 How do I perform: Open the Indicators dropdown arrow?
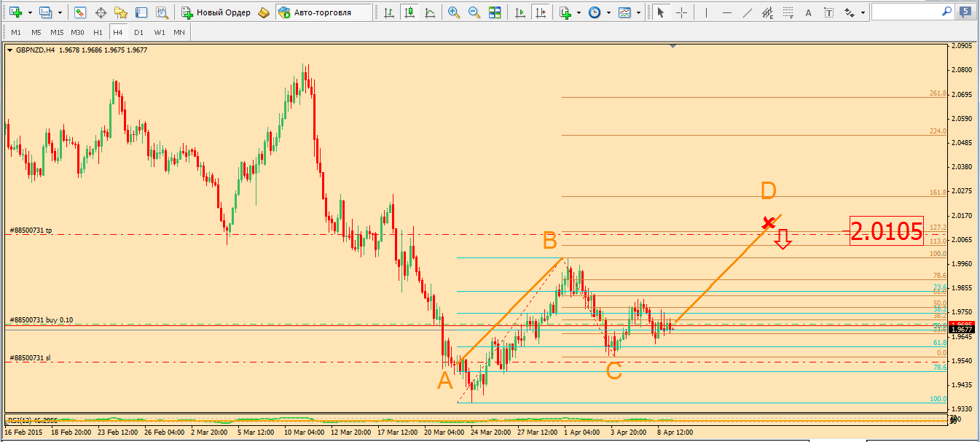[579, 13]
